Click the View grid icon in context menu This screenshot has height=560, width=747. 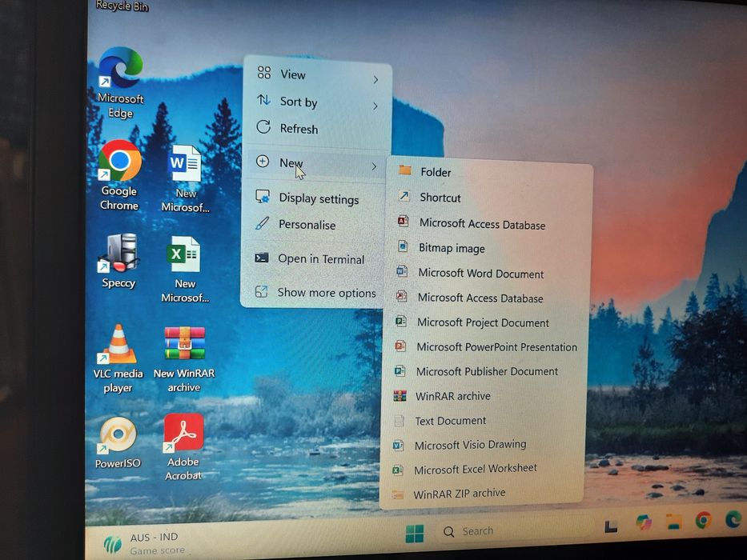pyautogui.click(x=264, y=72)
